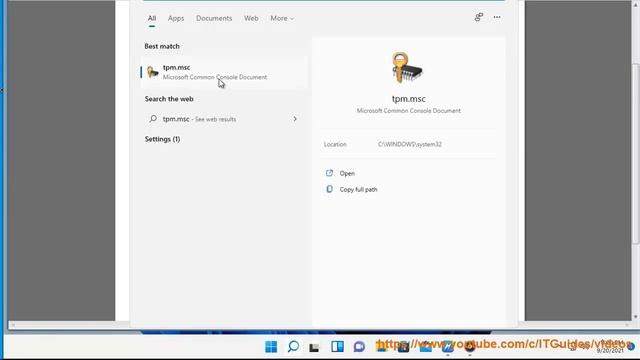Screen dimensions: 640x360
Task: Click the magnifier icon beside web result
Action: (153, 119)
